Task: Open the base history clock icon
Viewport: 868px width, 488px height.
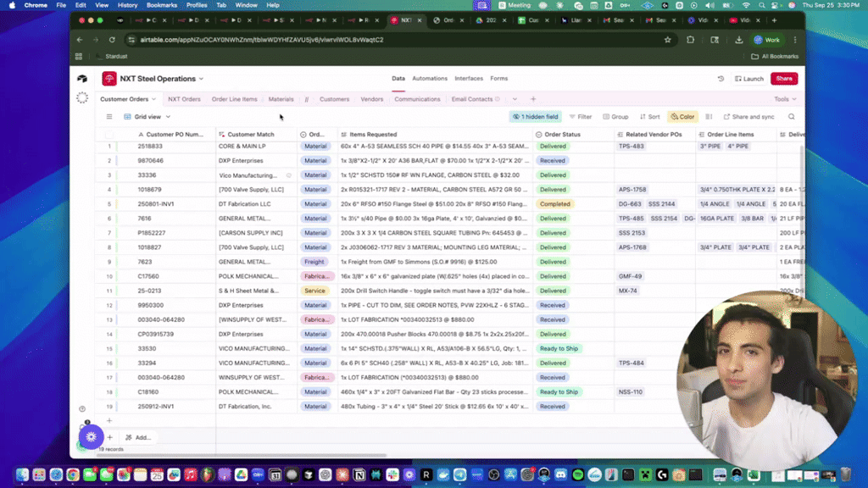Action: (721, 79)
